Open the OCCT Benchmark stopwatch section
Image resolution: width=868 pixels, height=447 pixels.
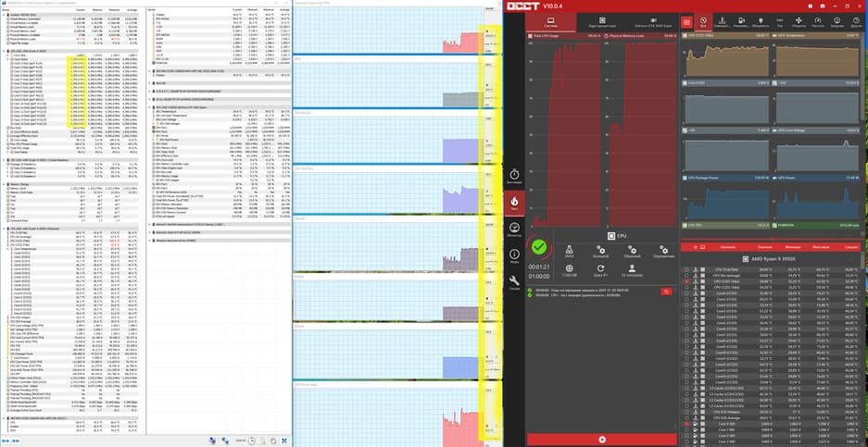tap(514, 177)
